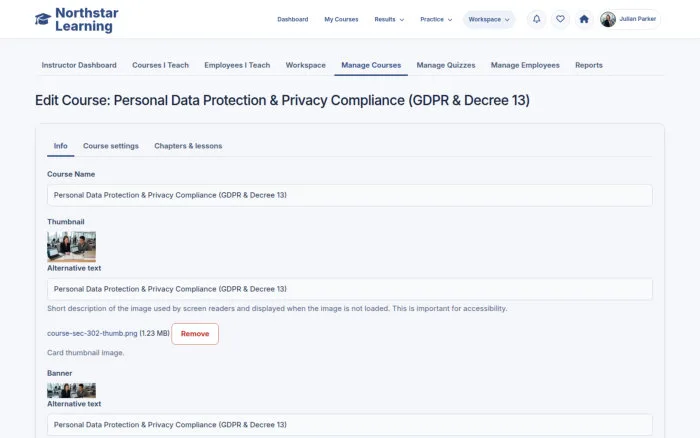Click the heart favorites icon
The width and height of the screenshot is (700, 438).
pos(560,19)
